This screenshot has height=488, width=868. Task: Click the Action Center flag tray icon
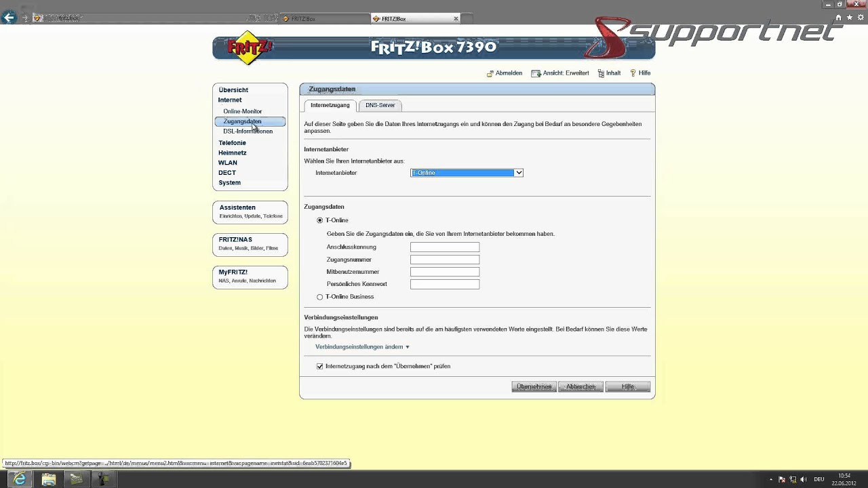click(782, 479)
